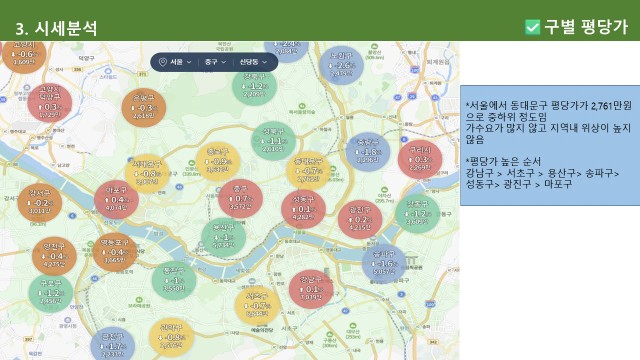The image size is (640, 360).
Task: Click the note about 동대문구 평당가 2,761만원
Action: pyautogui.click(x=549, y=111)
